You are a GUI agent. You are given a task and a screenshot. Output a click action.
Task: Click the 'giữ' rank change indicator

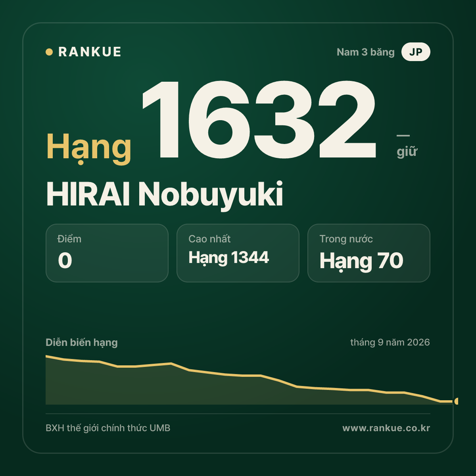coord(407,152)
